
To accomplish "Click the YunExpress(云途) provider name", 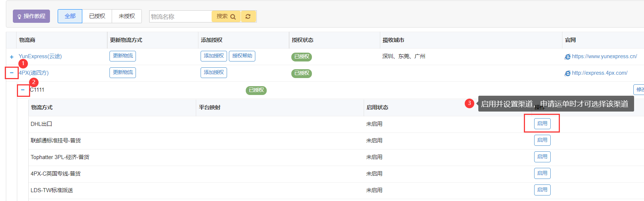I will [x=40, y=56].
